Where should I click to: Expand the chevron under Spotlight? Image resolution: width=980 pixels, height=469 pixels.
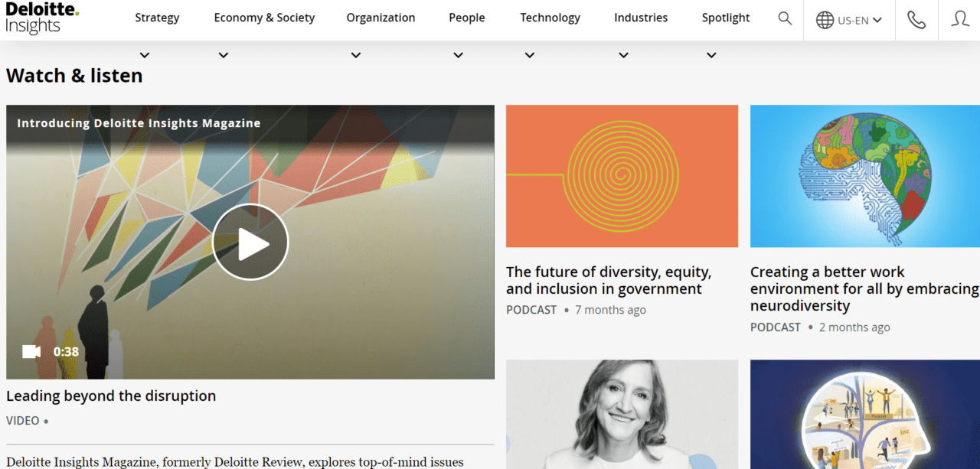tap(711, 55)
